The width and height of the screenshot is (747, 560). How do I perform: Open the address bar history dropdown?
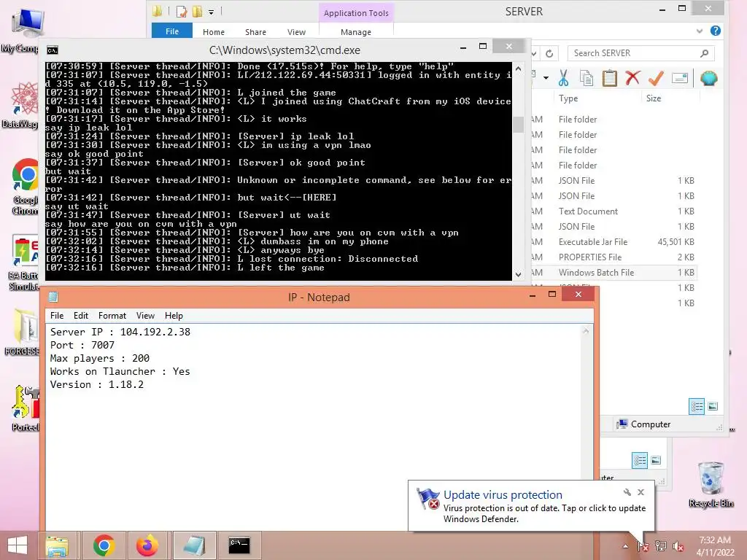(x=534, y=53)
